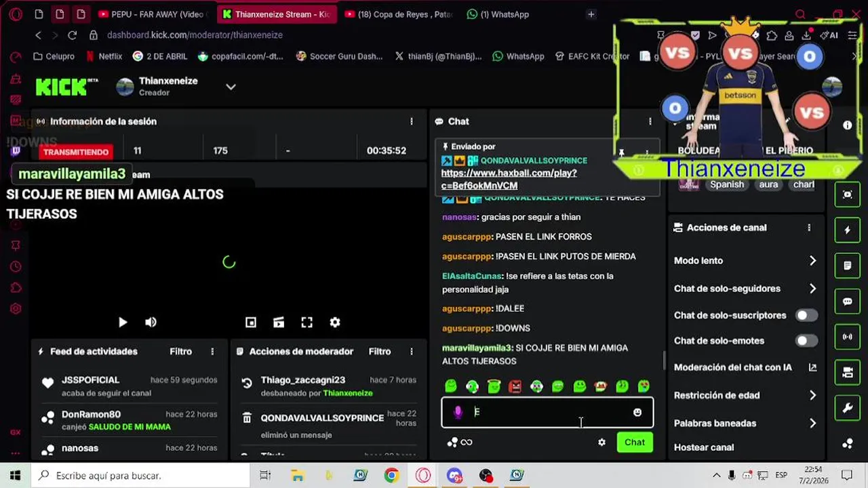
Task: Expand Chat de solo-seguidores options
Action: (x=813, y=289)
